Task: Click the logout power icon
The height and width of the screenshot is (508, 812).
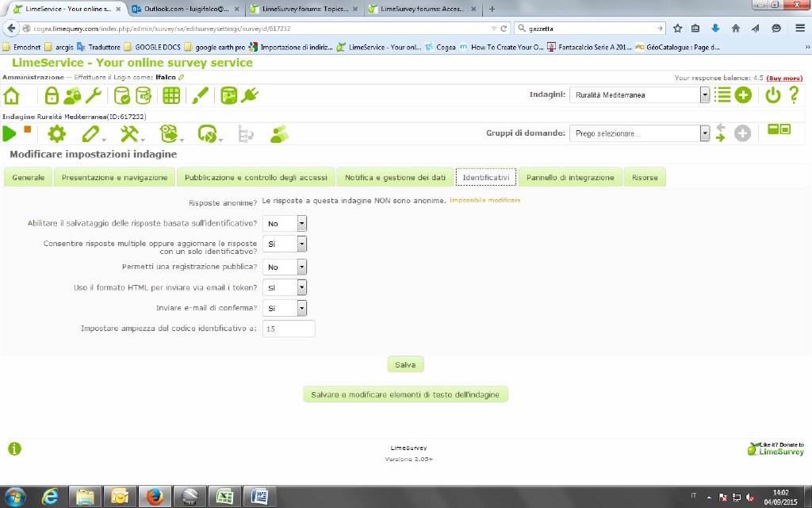Action: click(772, 95)
